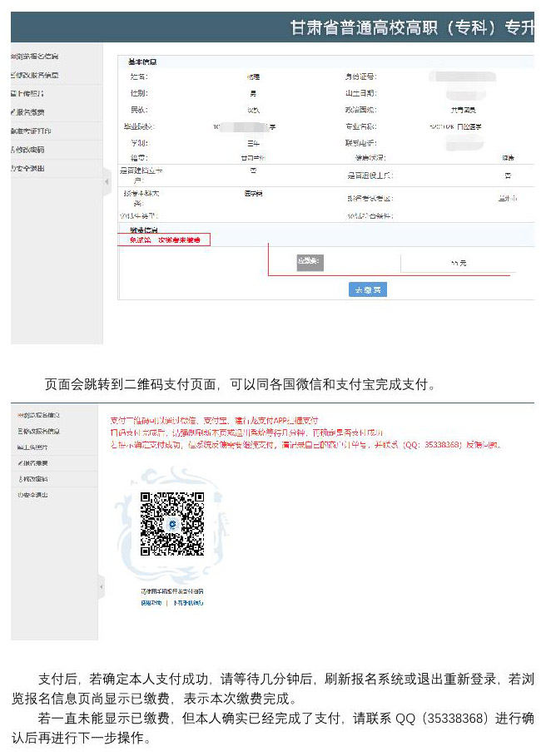Screen dimensions: 551x756
Task: Click the blue 去缴费 button
Action: (x=368, y=289)
